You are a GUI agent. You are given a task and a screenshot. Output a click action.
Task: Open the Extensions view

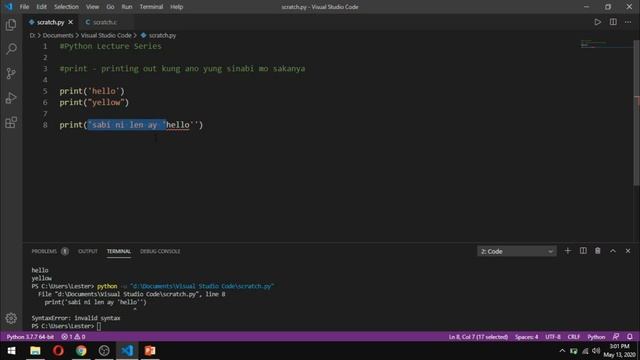[11, 122]
